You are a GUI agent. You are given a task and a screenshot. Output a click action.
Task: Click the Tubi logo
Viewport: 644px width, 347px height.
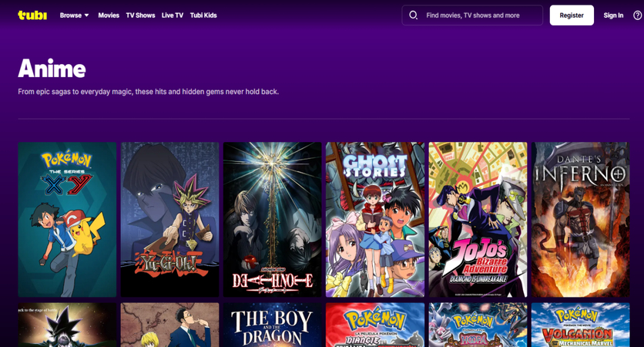32,15
